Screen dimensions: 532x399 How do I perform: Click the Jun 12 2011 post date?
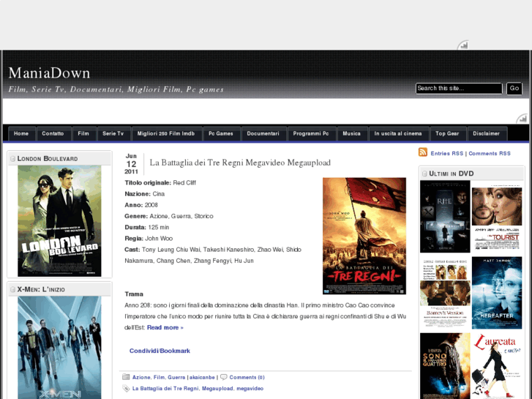coord(131,164)
